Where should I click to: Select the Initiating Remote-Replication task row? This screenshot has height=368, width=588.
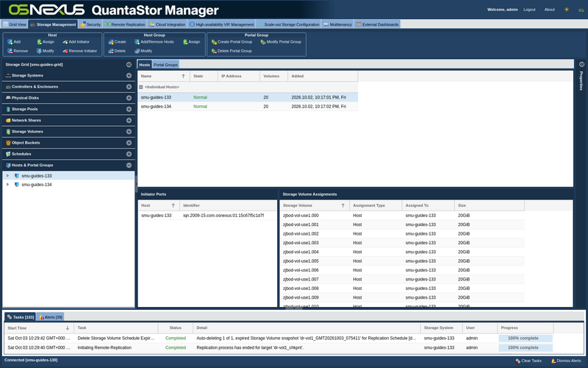279,347
